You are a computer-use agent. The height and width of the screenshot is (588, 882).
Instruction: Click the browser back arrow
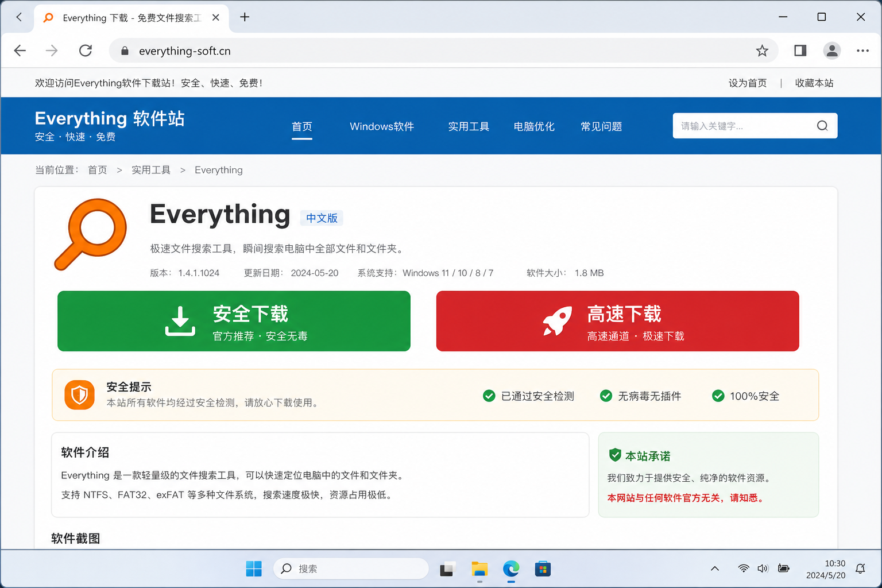(20, 51)
